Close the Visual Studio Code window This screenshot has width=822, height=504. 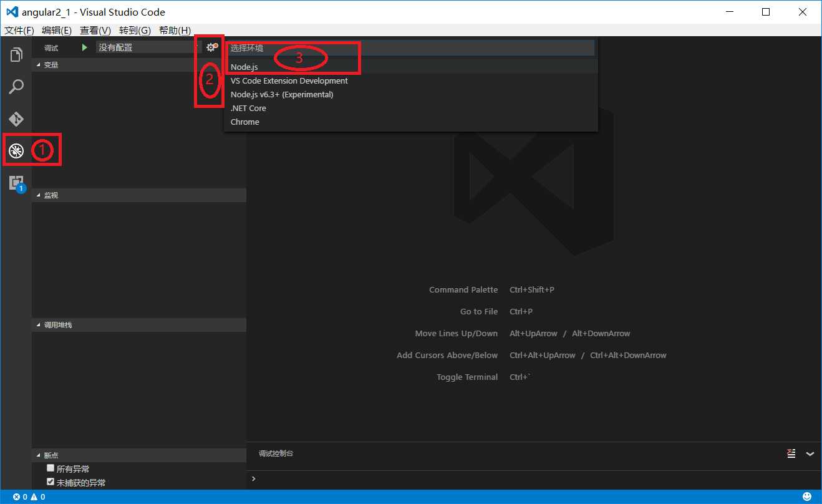coord(801,12)
